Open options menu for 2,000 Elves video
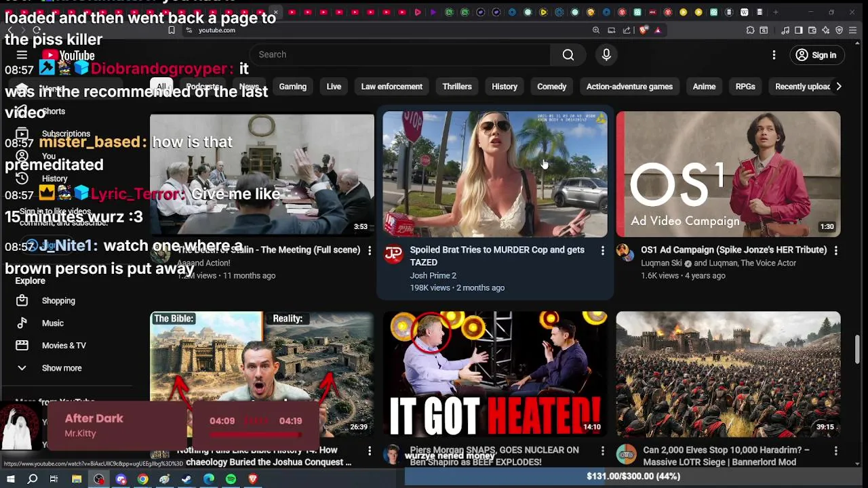This screenshot has width=868, height=488. pyautogui.click(x=835, y=451)
